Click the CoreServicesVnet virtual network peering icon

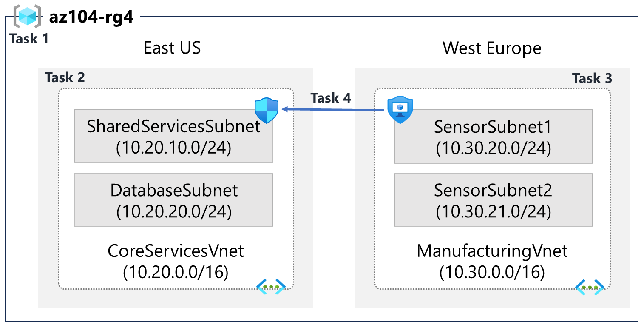click(x=271, y=287)
